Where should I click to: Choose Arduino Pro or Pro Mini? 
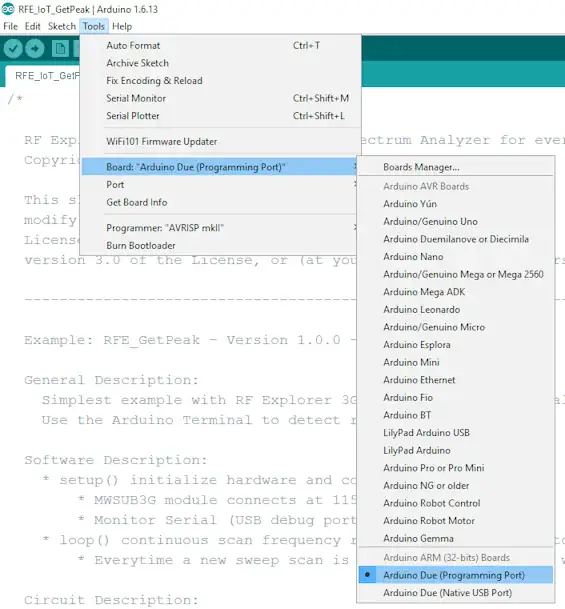point(456,468)
